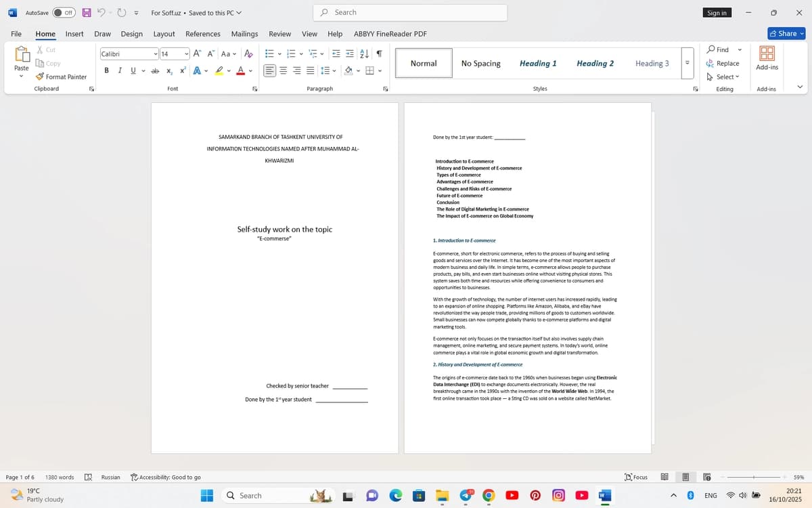
Task: Open the Select dropdown in Editing
Action: (x=723, y=77)
